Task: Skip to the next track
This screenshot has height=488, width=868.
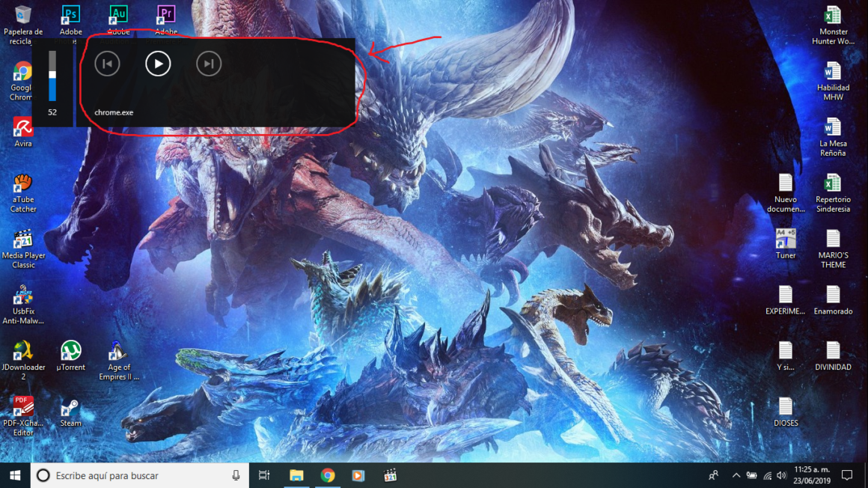Action: (209, 64)
